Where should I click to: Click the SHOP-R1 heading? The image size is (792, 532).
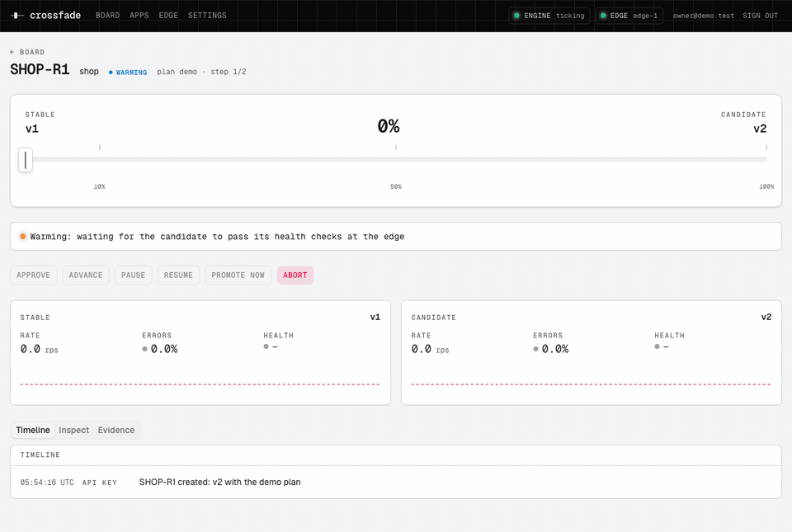[40, 69]
